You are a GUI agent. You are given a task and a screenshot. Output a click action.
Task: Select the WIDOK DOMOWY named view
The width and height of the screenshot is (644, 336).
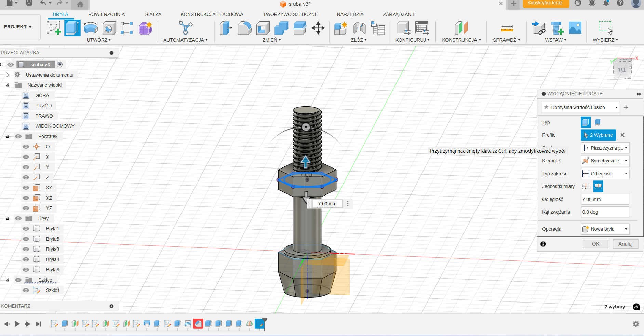tap(55, 126)
